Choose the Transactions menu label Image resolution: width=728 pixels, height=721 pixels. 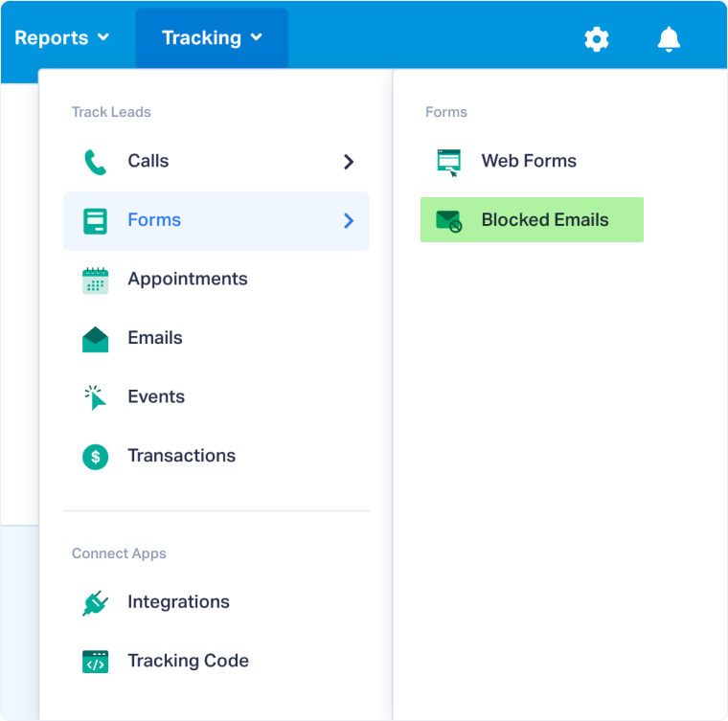click(x=182, y=456)
